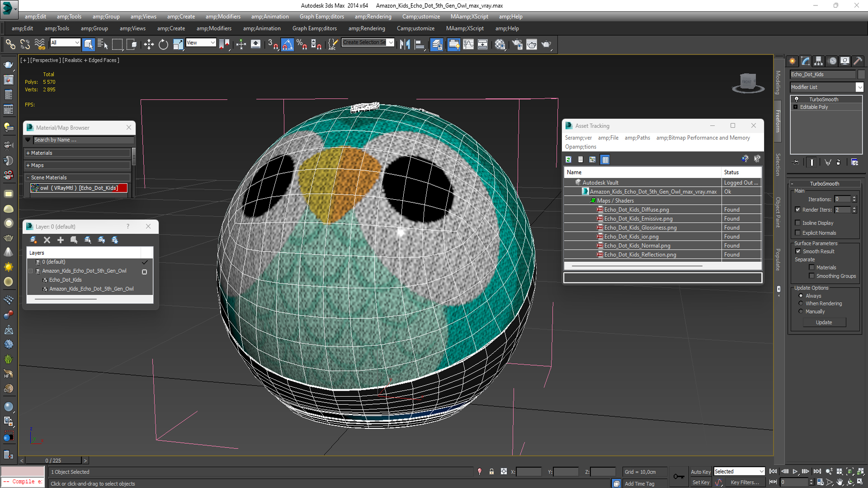This screenshot has width=868, height=488.
Task: Click the Selection Lock toggle padlock
Action: click(491, 471)
